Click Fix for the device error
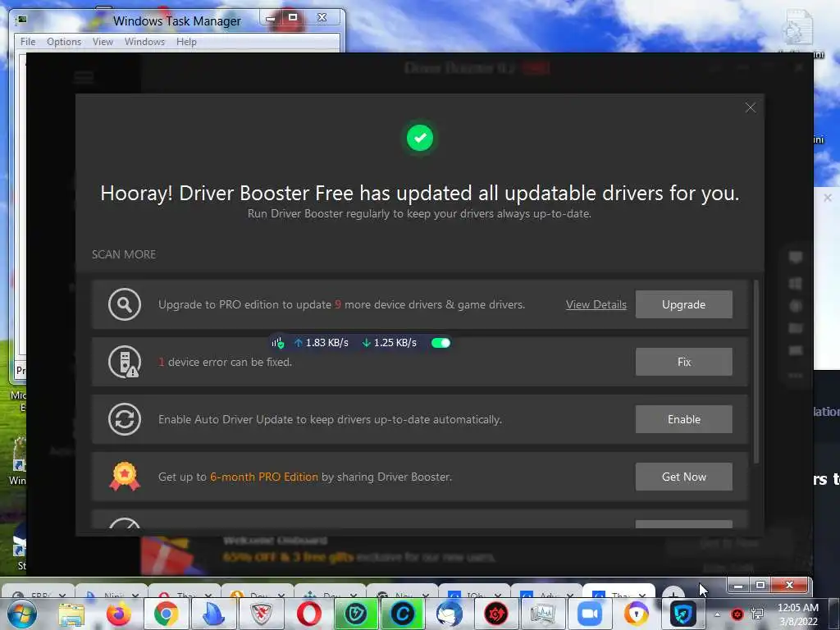 [683, 362]
